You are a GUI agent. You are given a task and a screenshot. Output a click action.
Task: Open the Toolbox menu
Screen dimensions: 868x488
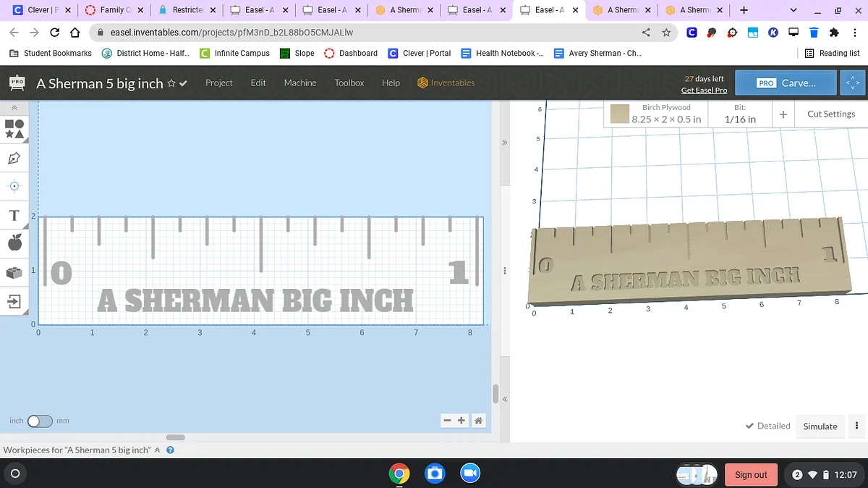(x=349, y=83)
